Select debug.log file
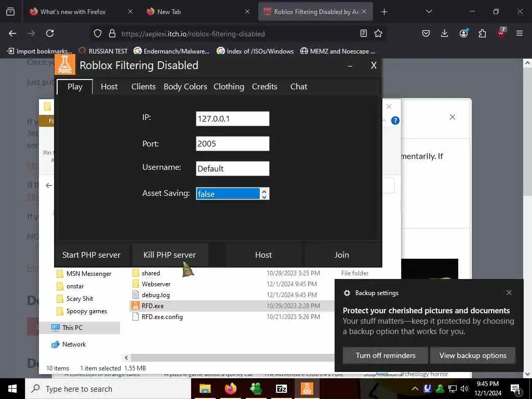Viewport: 532px width, 399px height. point(151,295)
